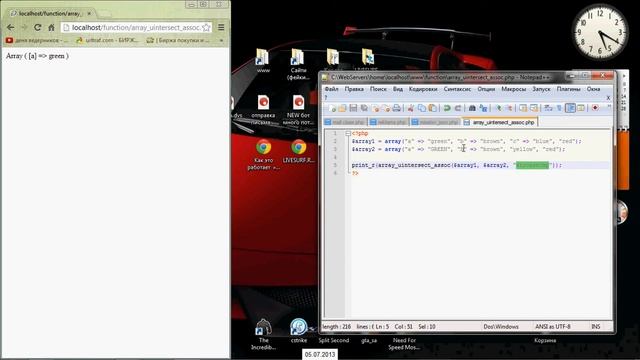The width and height of the screenshot is (640, 360).
Task: Undo with the green arrow icon
Action: (447, 108)
